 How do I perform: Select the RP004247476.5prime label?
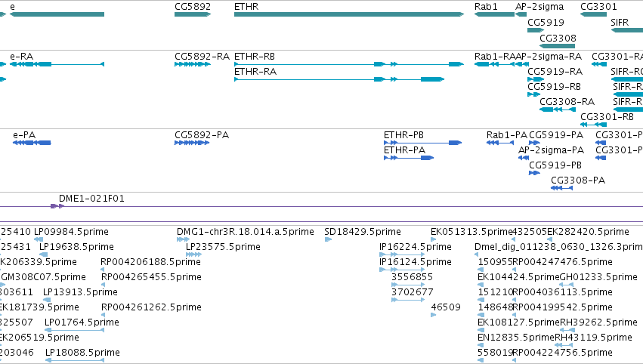(563, 262)
